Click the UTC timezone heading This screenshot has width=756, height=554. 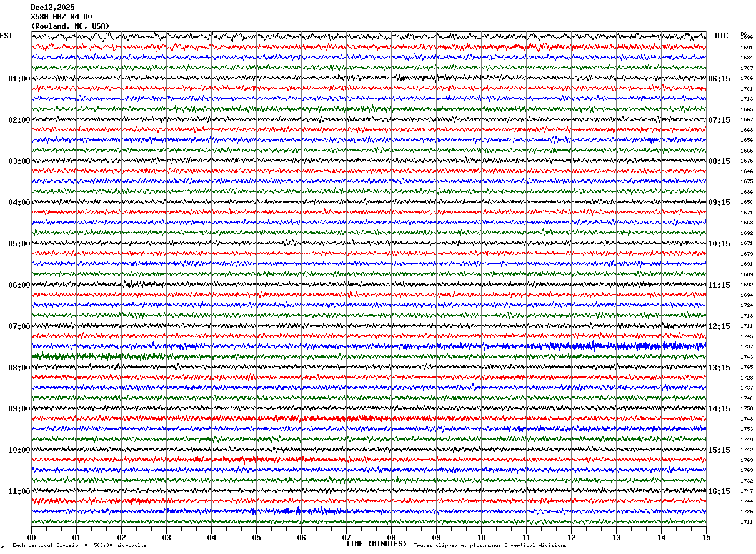click(722, 36)
